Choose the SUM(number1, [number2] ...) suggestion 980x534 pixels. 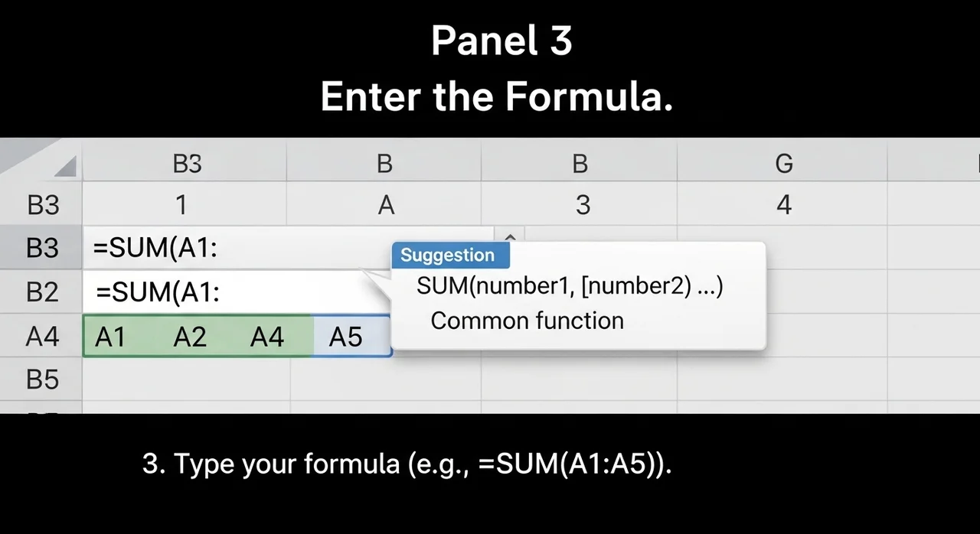coord(570,287)
